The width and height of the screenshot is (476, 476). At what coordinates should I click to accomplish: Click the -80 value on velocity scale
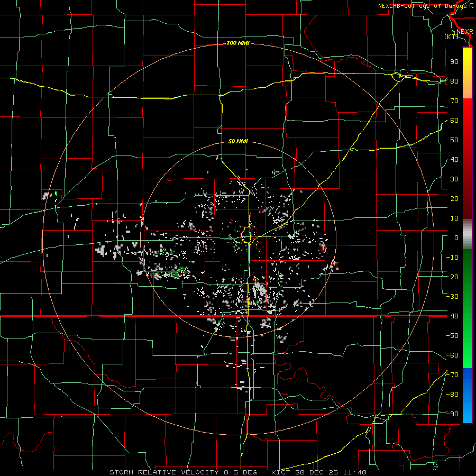pyautogui.click(x=452, y=395)
